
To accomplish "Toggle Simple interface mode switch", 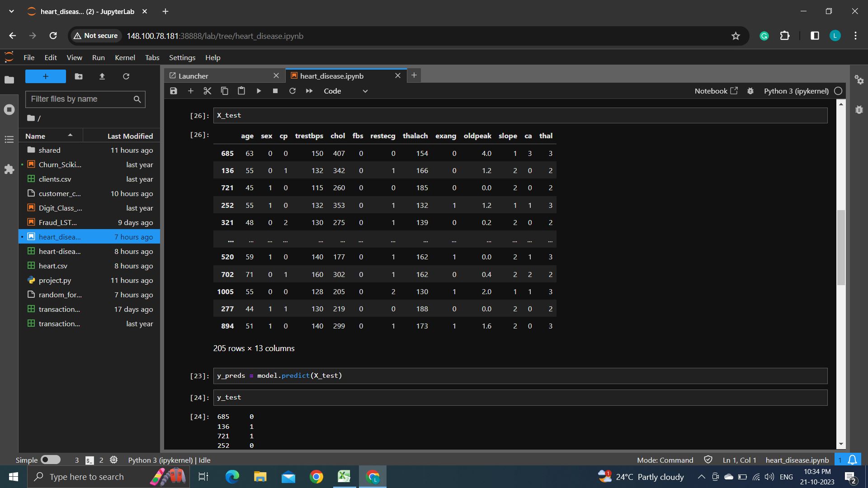I will (50, 460).
